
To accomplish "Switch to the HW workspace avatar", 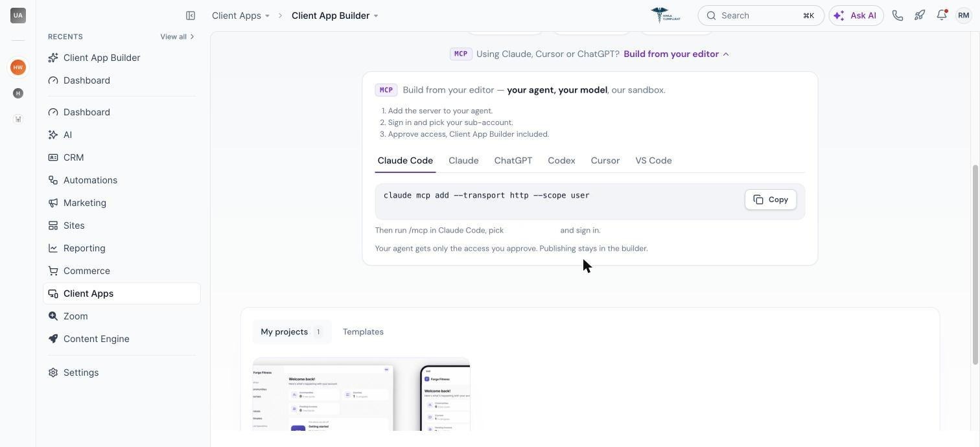I will tap(18, 67).
